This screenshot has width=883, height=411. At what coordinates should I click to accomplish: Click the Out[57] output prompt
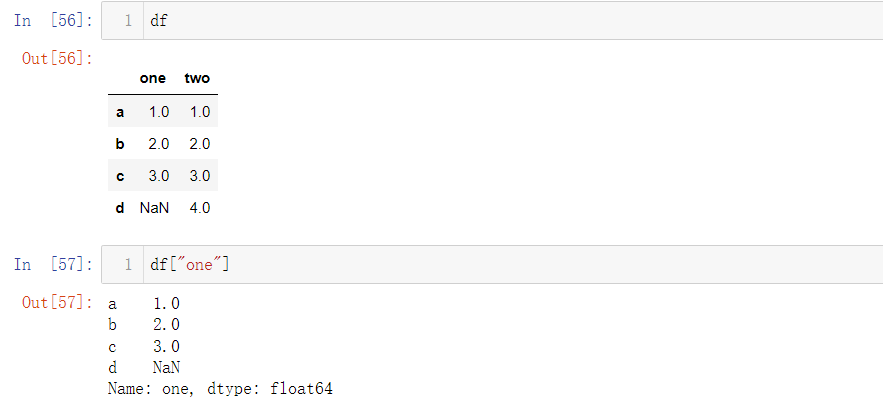pyautogui.click(x=57, y=302)
